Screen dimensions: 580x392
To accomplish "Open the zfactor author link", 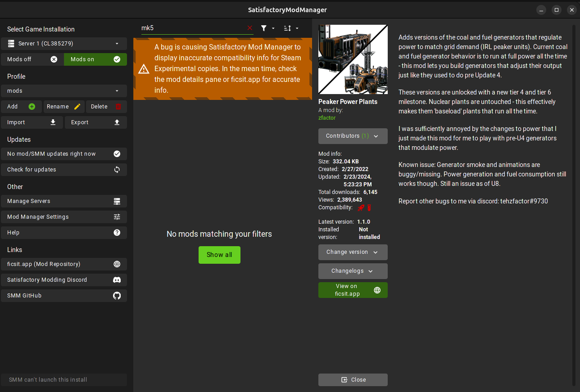I will pos(327,118).
